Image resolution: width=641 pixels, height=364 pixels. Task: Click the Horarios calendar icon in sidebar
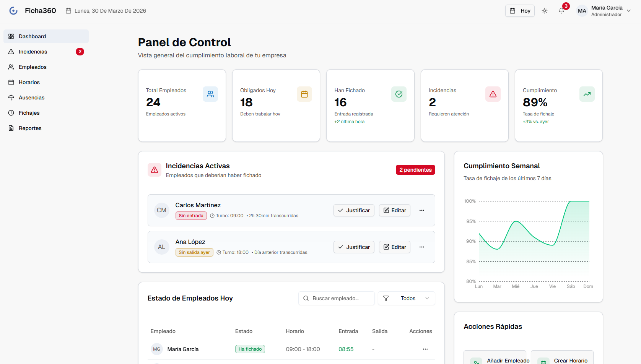click(x=11, y=82)
